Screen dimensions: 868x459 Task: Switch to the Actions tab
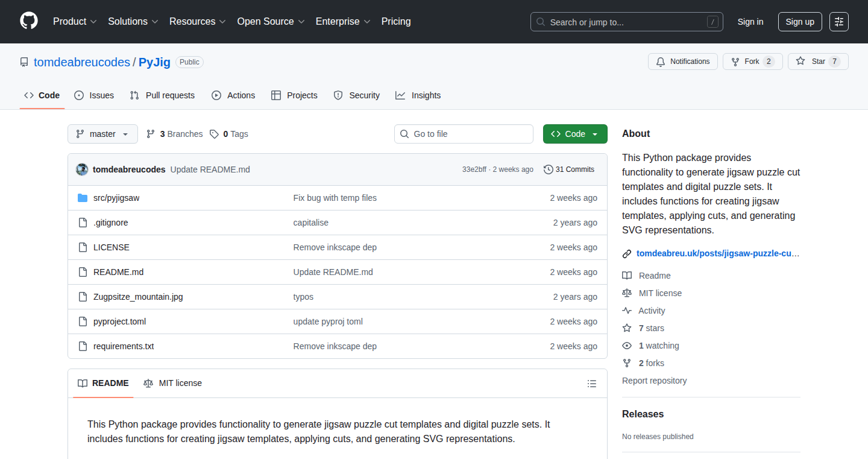coord(233,95)
